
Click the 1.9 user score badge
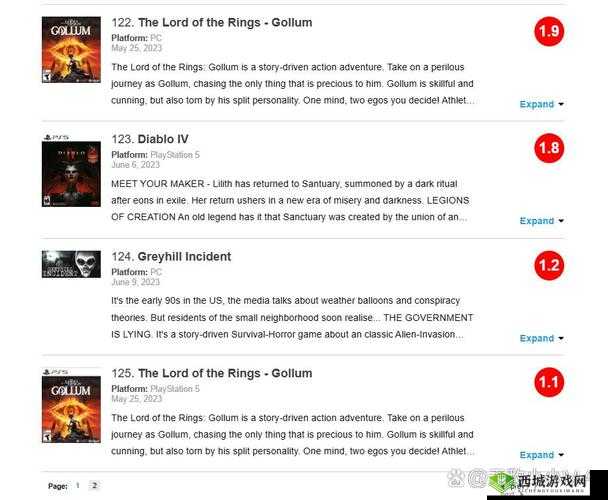(x=549, y=31)
